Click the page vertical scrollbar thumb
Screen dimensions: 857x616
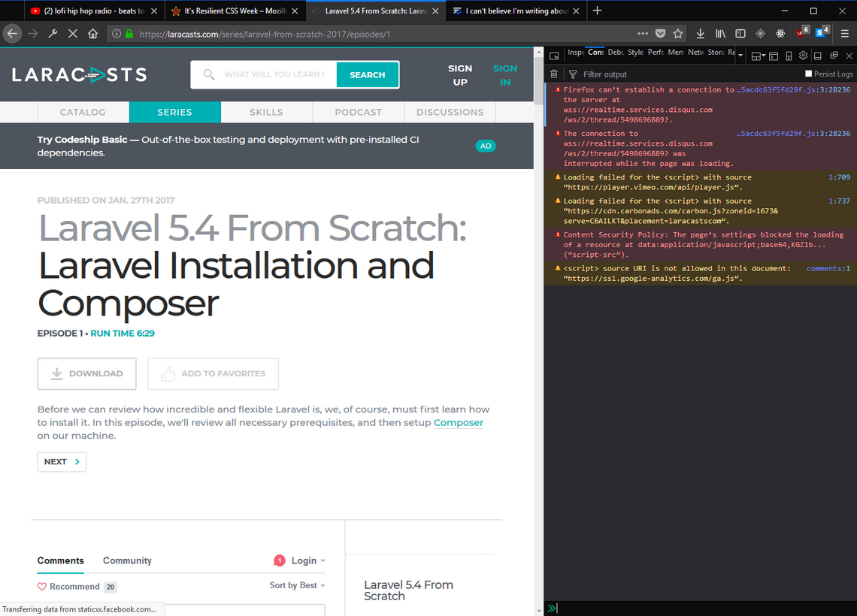click(x=539, y=82)
